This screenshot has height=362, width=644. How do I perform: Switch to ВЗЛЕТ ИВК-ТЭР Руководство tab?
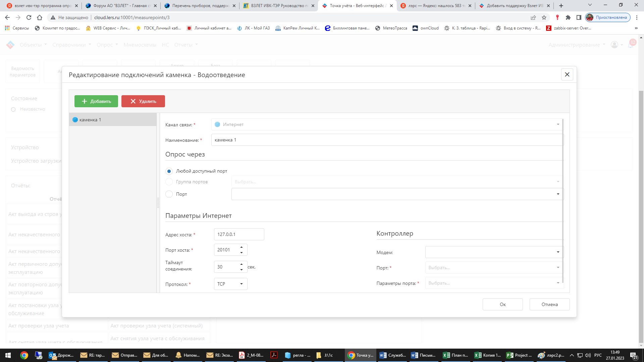[278, 6]
